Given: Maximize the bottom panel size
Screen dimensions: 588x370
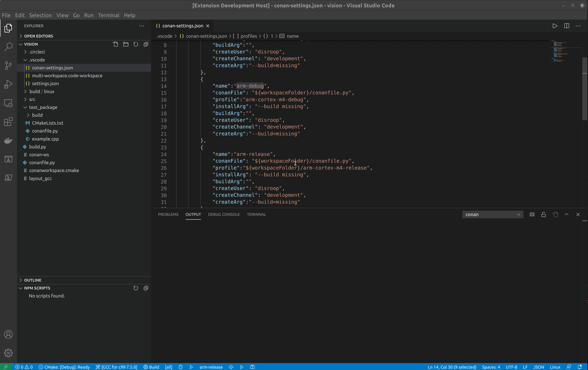Looking at the screenshot, I should (x=566, y=214).
